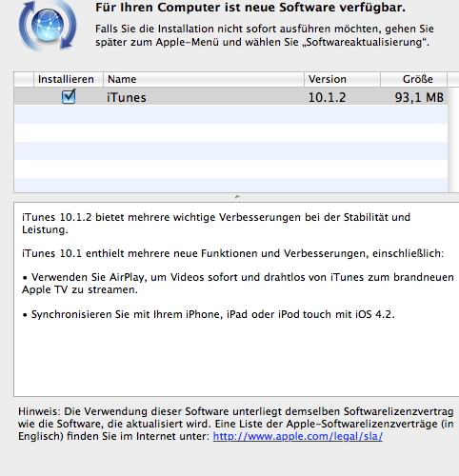Click the iTunes 10.1.2 description paragraph

[x=216, y=224]
